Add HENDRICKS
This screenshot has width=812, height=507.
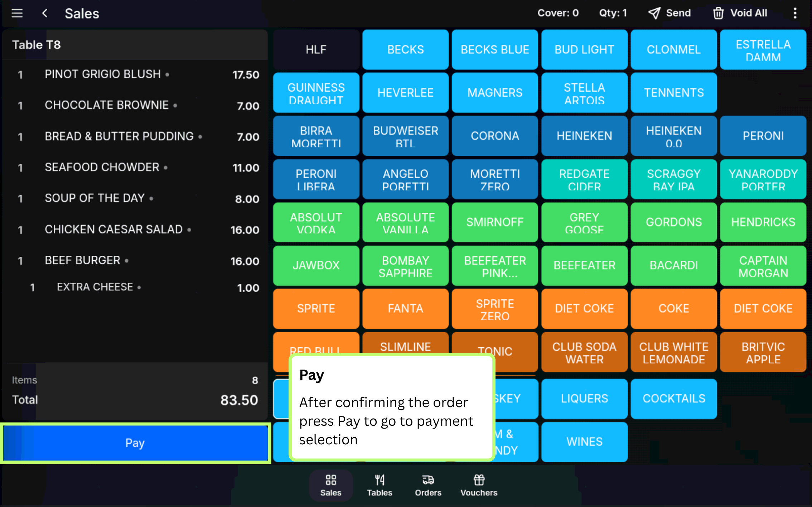(x=763, y=222)
